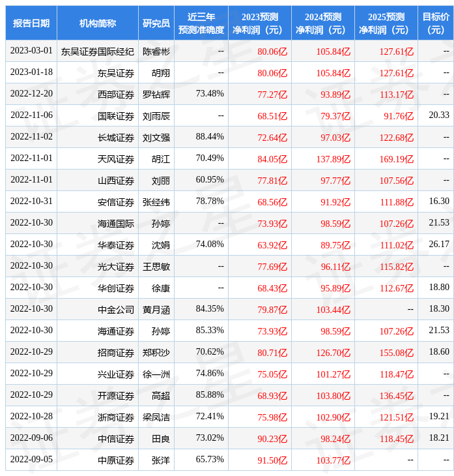
Task: Select the 长城证券 institution cell
Action: point(97,137)
